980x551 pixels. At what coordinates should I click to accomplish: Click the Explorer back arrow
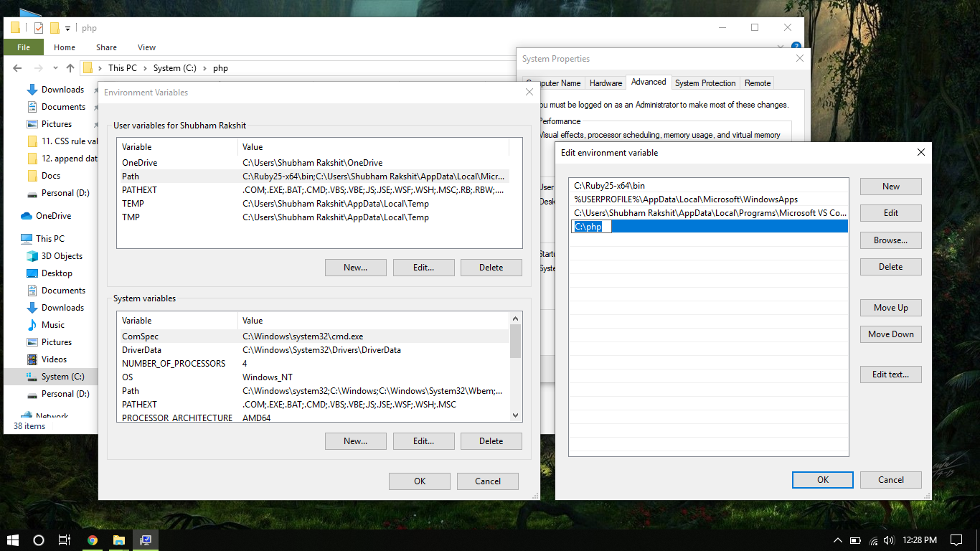point(17,68)
